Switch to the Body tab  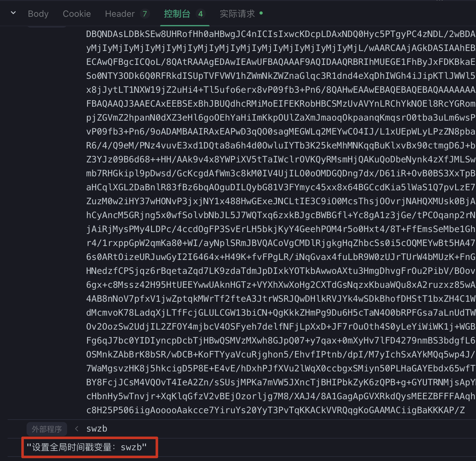(x=38, y=14)
